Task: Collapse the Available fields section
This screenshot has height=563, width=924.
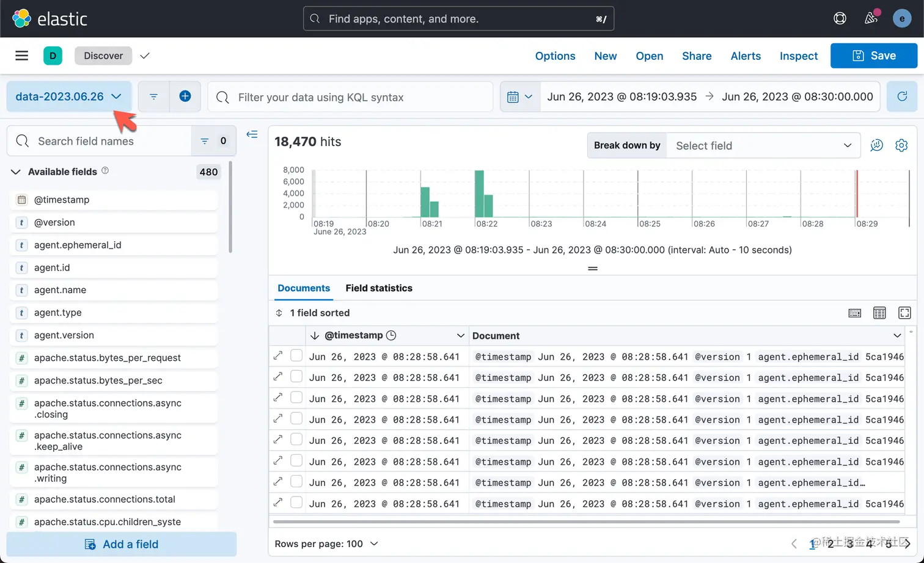Action: pyautogui.click(x=16, y=172)
